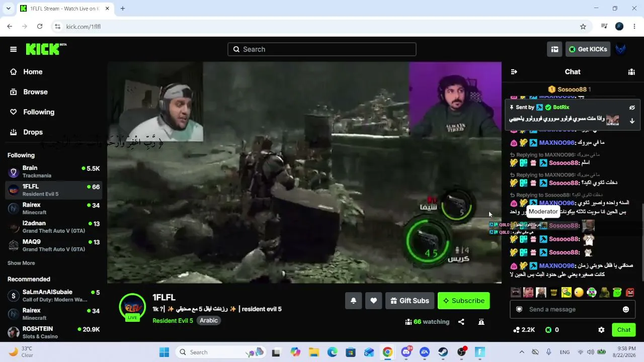Open ROSHTEIN Slots & Casino channel
The image size is (644, 362).
point(54,332)
